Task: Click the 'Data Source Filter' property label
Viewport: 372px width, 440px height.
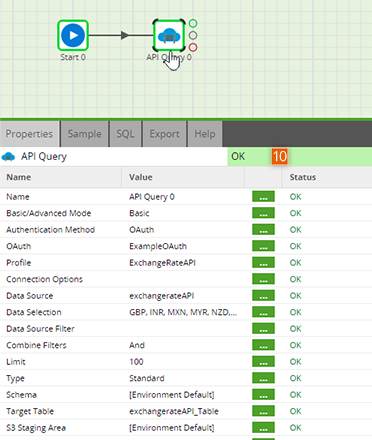Action: (40, 329)
